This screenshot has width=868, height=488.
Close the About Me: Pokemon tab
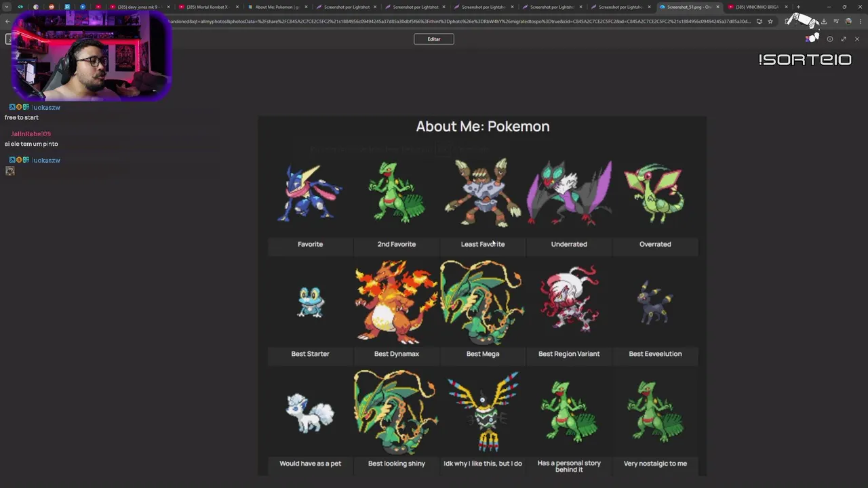point(307,7)
